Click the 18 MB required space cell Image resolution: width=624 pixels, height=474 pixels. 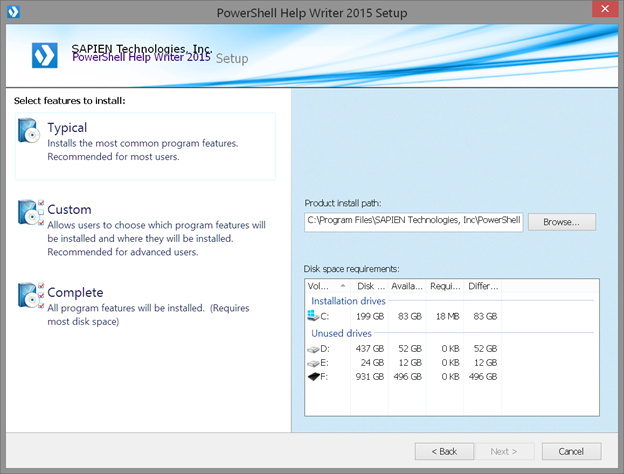[x=447, y=316]
